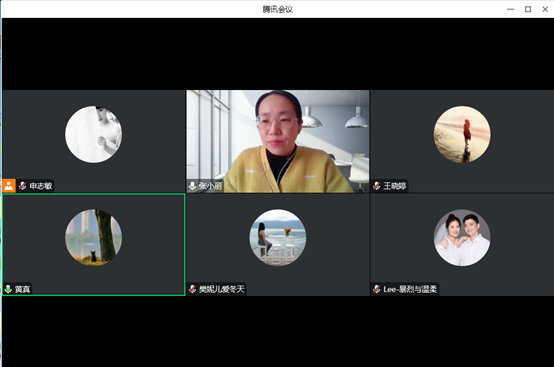Click the 樊妮儿爱冬天 name label
The height and width of the screenshot is (367, 554).
coord(222,289)
